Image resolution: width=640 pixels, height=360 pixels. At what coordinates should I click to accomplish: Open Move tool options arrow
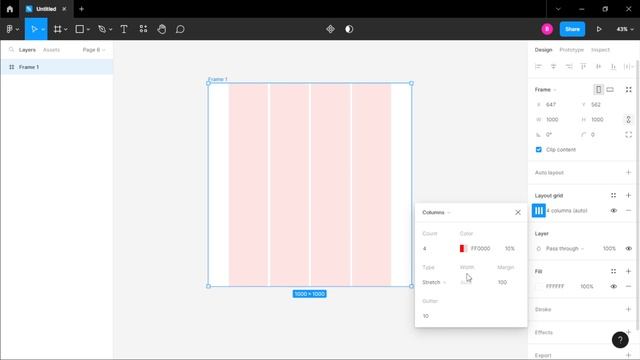(43, 29)
